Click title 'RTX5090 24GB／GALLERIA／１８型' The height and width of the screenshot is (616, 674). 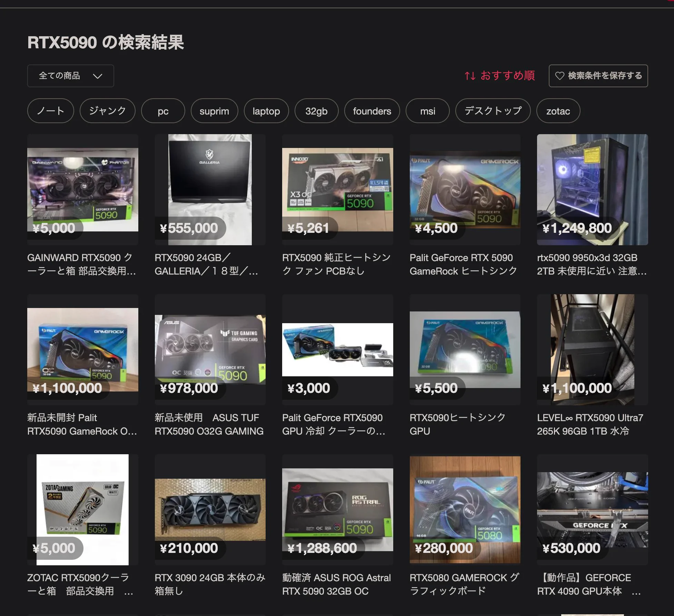pyautogui.click(x=206, y=264)
